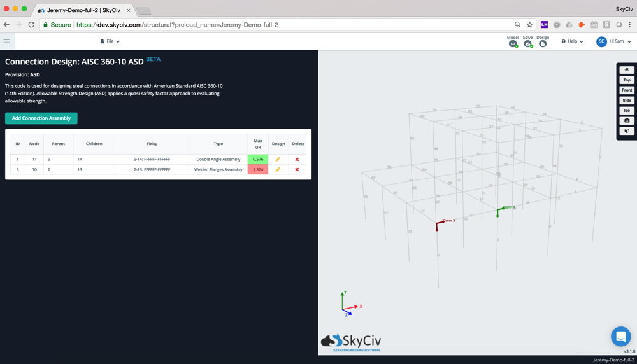
Task: Open the live chat bubble
Action: click(620, 337)
